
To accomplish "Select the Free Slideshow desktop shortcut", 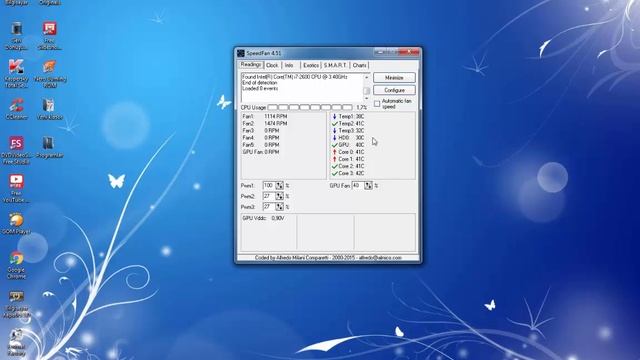I will 50,36.
